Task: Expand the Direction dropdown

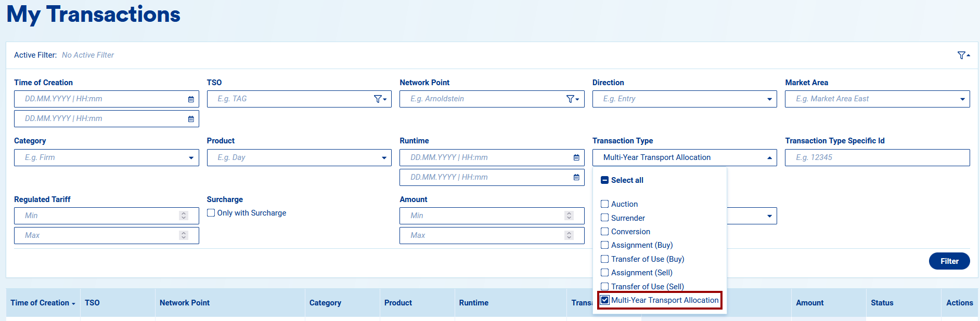Action: click(769, 99)
